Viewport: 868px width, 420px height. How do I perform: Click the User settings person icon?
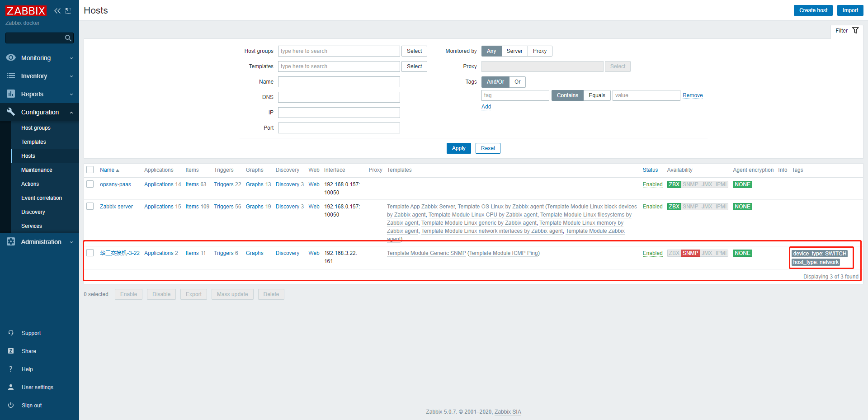[x=11, y=387]
